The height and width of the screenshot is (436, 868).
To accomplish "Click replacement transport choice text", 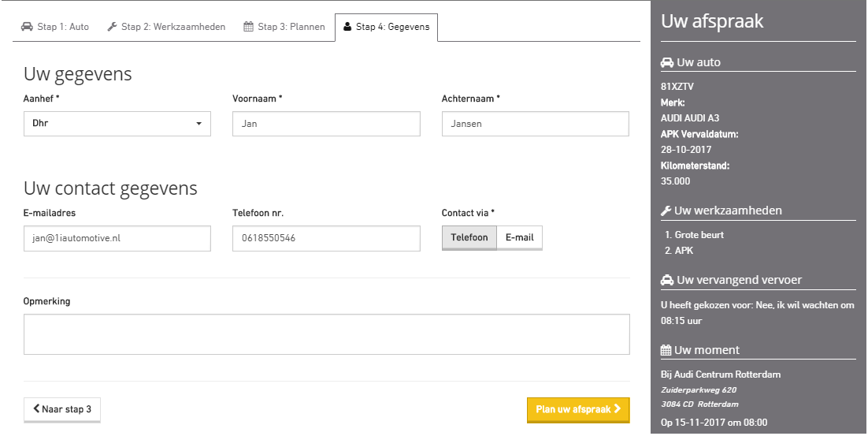I will [757, 313].
